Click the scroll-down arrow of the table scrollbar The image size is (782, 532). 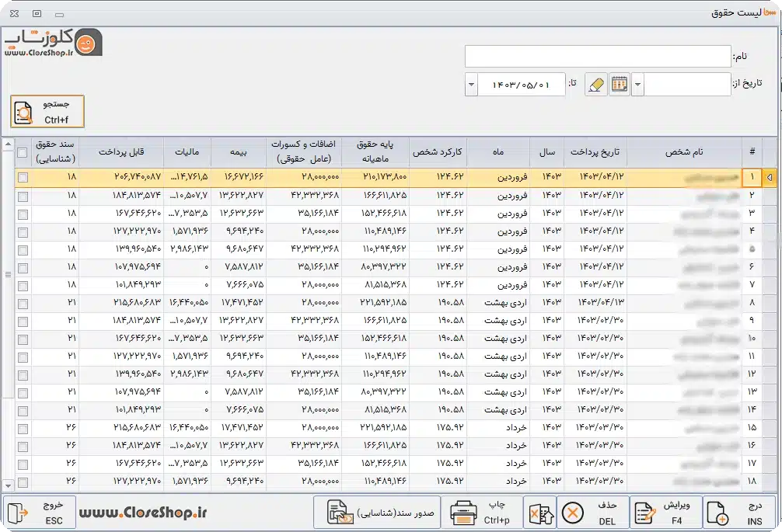click(8, 485)
